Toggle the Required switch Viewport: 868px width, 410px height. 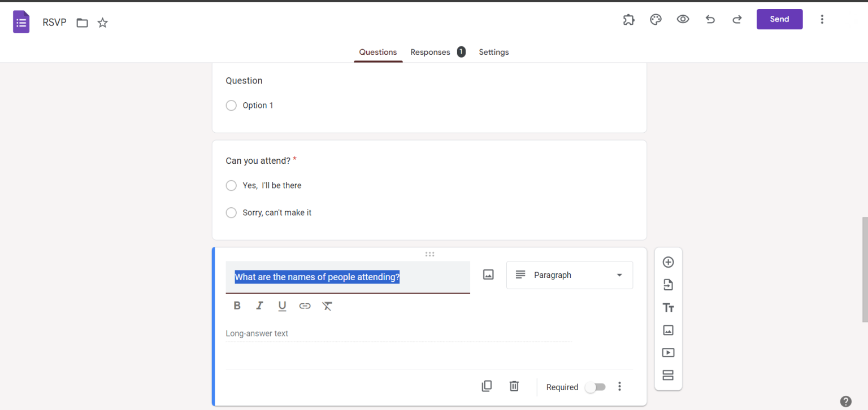pyautogui.click(x=595, y=387)
